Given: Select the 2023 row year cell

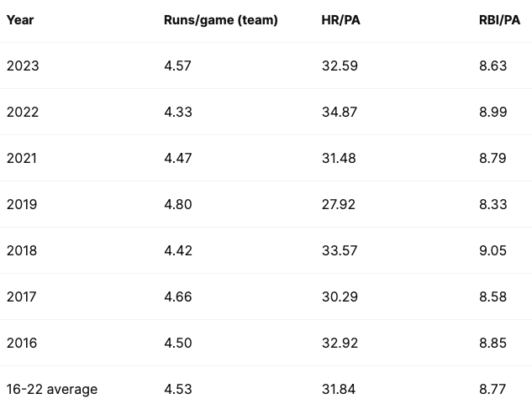Looking at the screenshot, I should (x=23, y=66).
